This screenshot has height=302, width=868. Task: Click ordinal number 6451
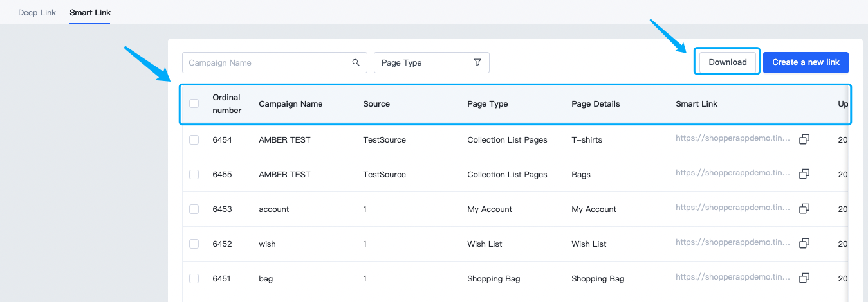222,278
